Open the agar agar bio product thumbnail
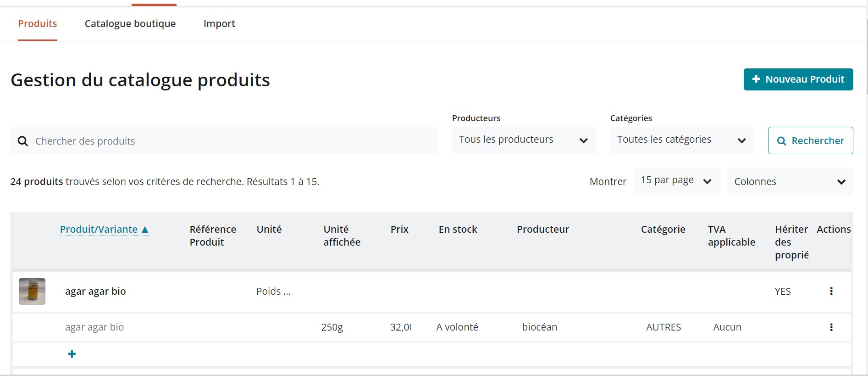This screenshot has height=376, width=868. click(x=32, y=292)
